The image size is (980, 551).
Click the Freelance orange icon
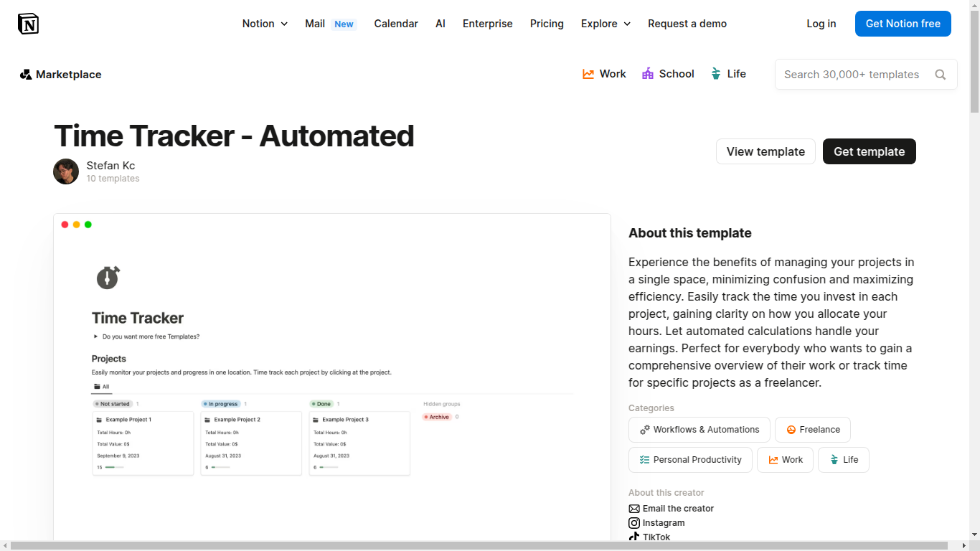point(791,430)
